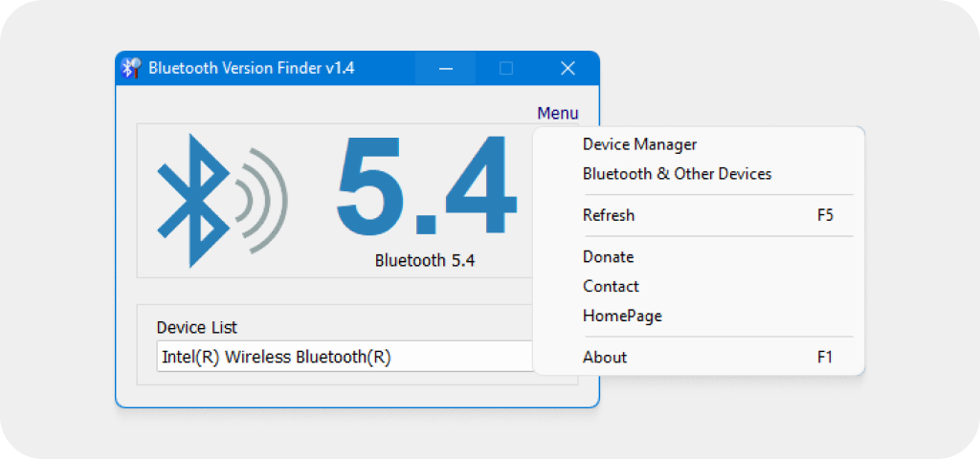Click the Bluetooth 5.4 caption text
The height and width of the screenshot is (459, 980).
click(x=425, y=260)
